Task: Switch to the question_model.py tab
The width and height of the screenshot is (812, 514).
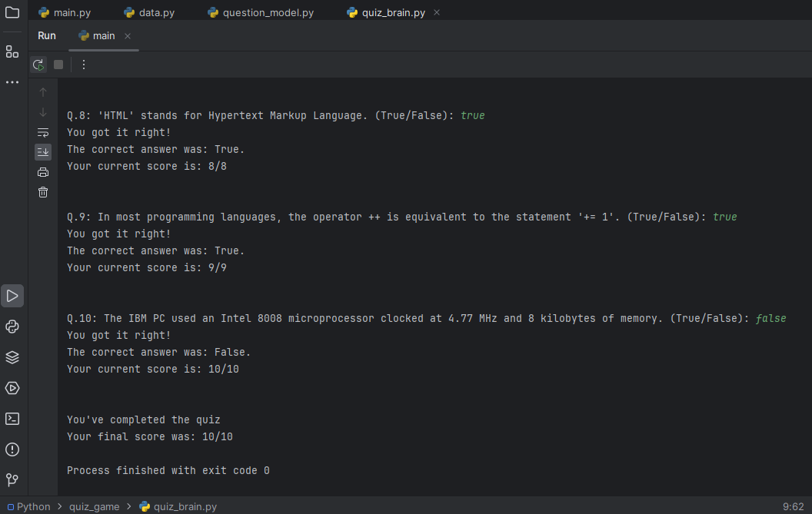Action: [x=261, y=13]
